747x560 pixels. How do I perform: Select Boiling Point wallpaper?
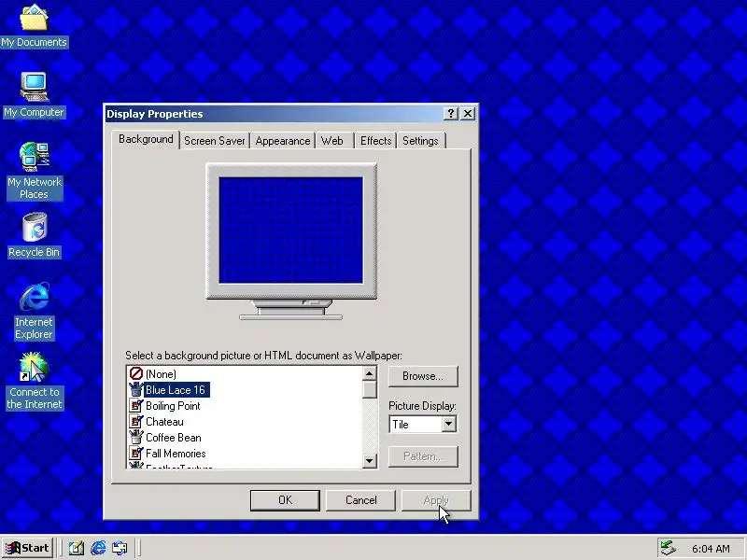pyautogui.click(x=173, y=406)
